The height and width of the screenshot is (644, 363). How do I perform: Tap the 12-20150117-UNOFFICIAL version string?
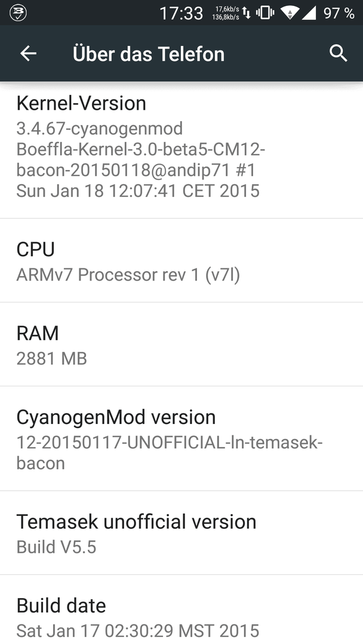(x=170, y=453)
